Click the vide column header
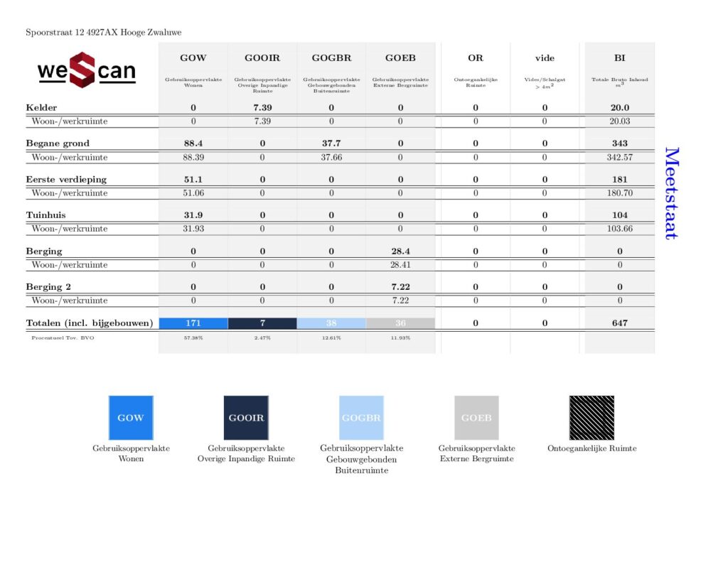Viewport: 728px width, 562px height. click(x=545, y=58)
